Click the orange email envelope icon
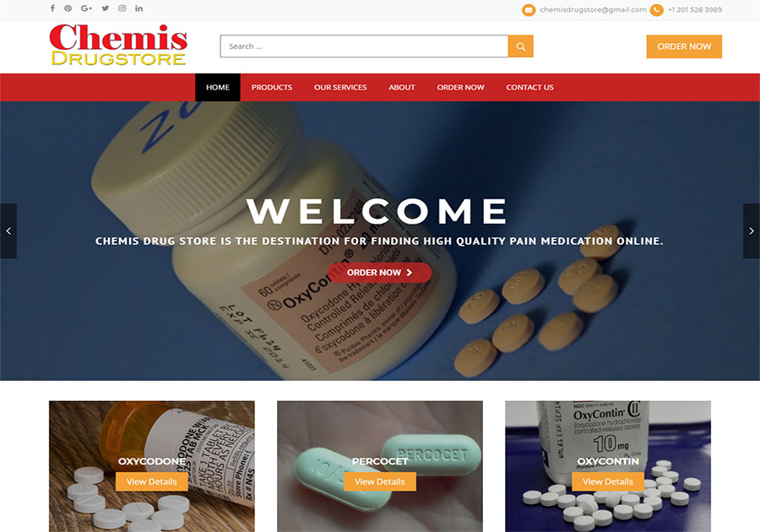The height and width of the screenshot is (532, 760). pos(529,9)
